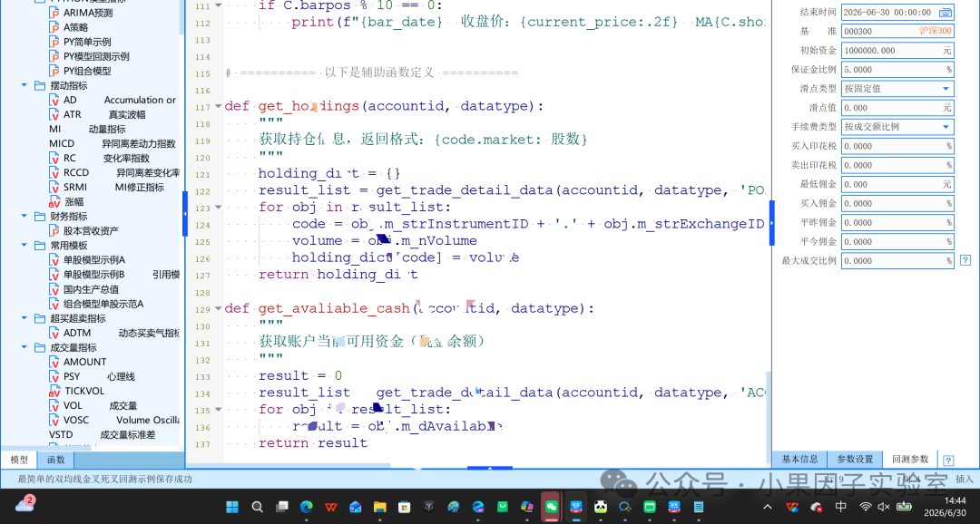
Task: Select the RCCD indicator icon
Action: [x=54, y=172]
